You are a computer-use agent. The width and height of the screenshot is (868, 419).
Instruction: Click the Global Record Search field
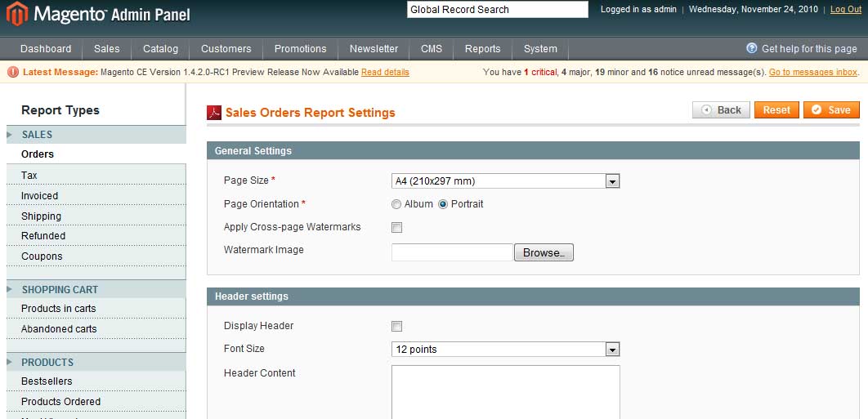coord(497,10)
